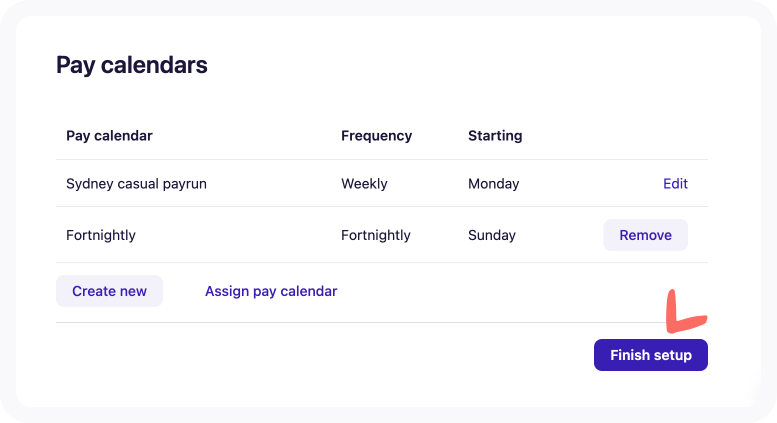Click the Monday starting day cell
This screenshot has height=423, width=777.
[493, 184]
